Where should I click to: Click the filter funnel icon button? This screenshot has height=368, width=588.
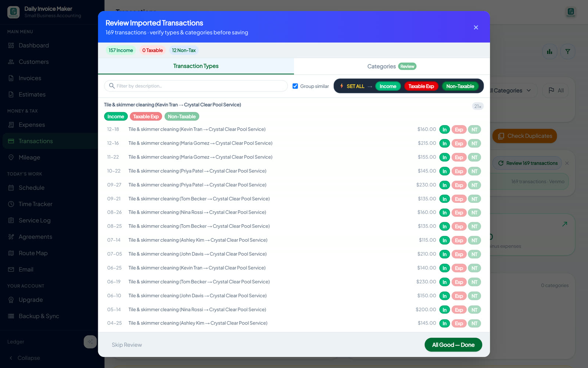567,52
